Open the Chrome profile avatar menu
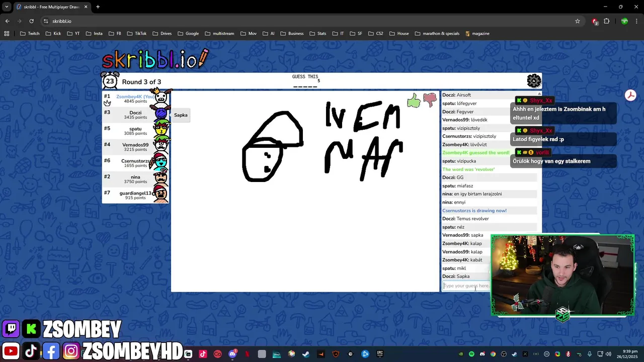This screenshot has height=362, width=644. click(x=624, y=21)
